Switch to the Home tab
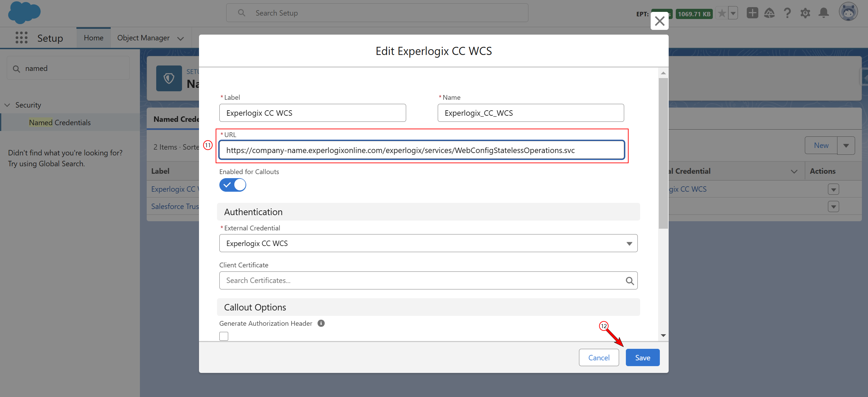 click(93, 38)
